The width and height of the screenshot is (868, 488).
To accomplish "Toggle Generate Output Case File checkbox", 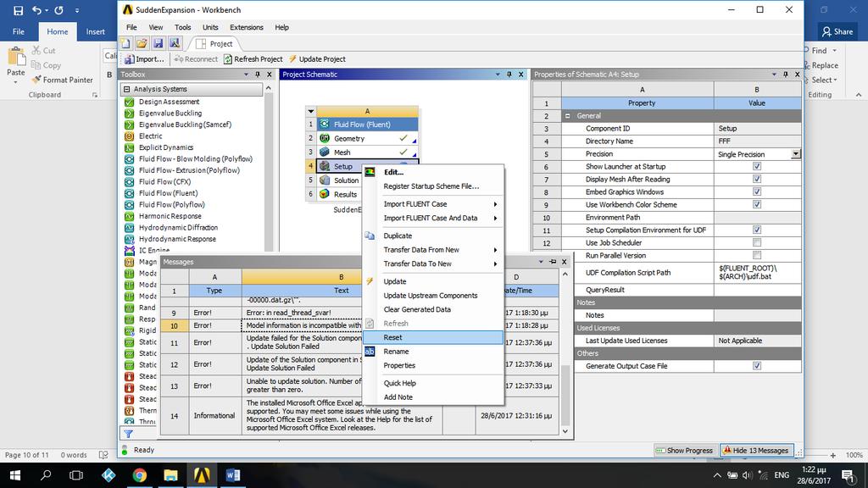I will click(x=757, y=366).
